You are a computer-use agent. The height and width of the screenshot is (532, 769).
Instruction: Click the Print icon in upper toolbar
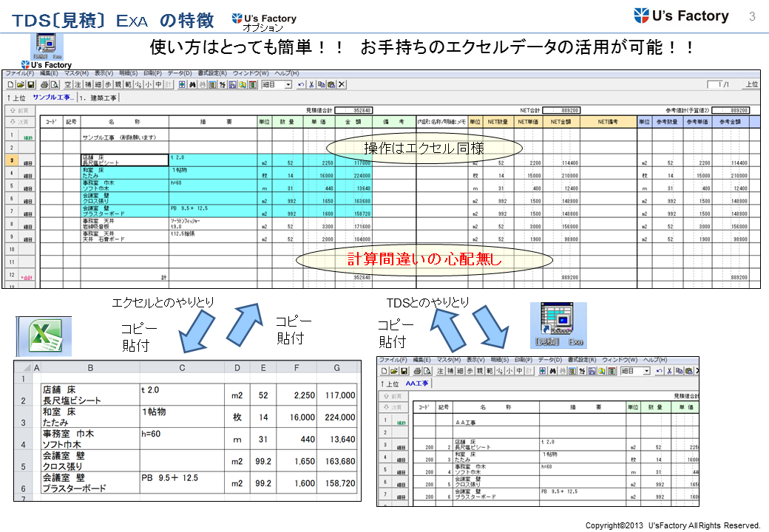click(x=44, y=84)
